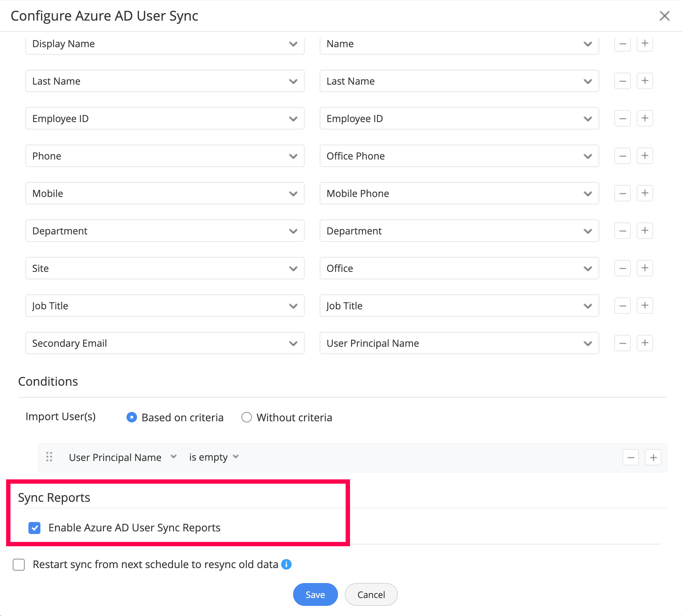Cancel the sync configuration dialog
Viewport: 682px width, 616px height.
tap(371, 595)
